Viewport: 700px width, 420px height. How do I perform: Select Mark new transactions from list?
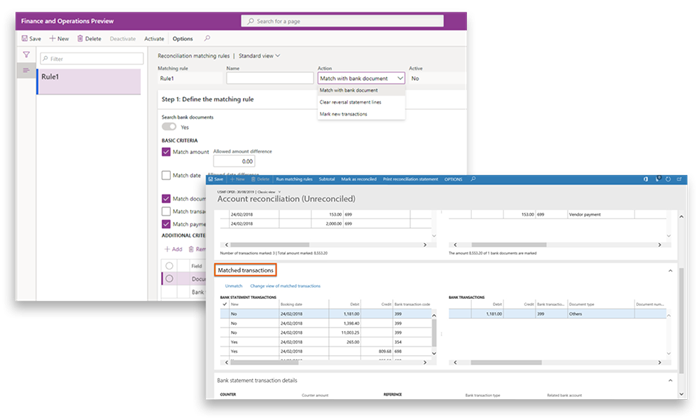(x=343, y=114)
